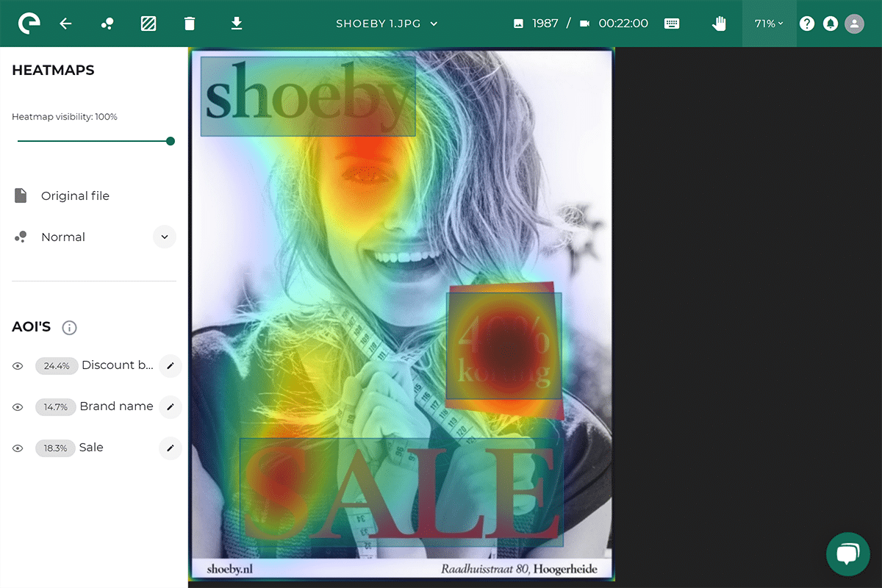Delete the file with the trash icon

click(x=190, y=24)
